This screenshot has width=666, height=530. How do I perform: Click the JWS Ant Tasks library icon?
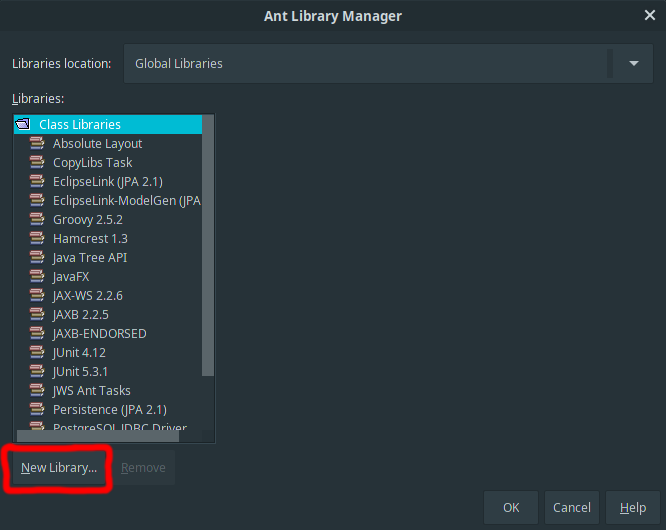37,391
